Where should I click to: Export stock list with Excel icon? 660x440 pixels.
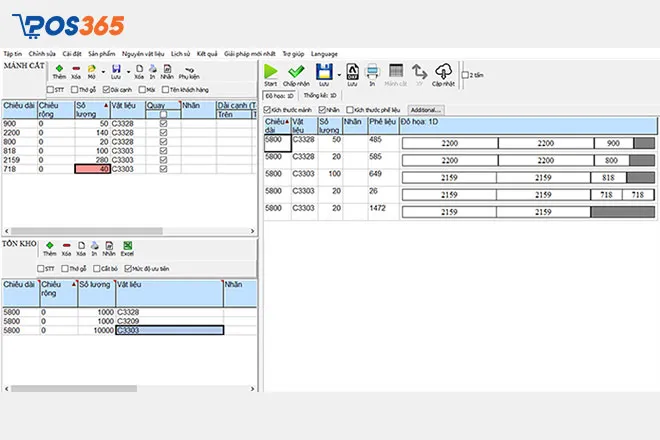coord(128,250)
